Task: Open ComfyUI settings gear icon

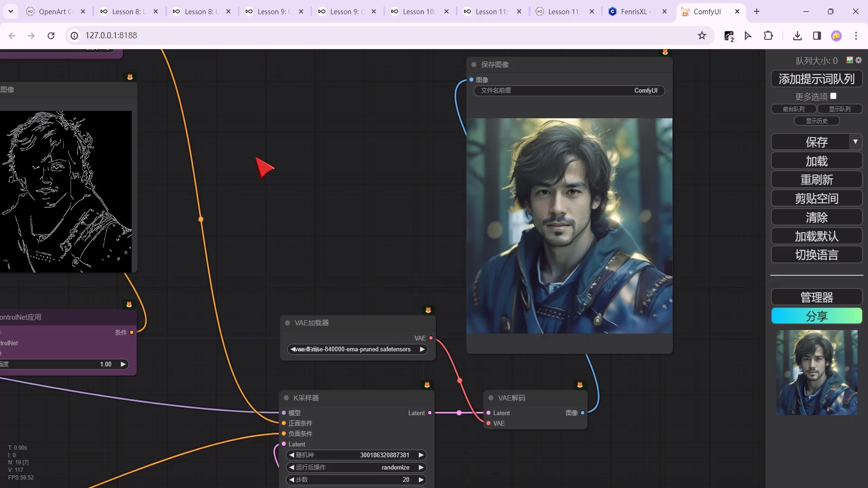Action: pos(859,60)
